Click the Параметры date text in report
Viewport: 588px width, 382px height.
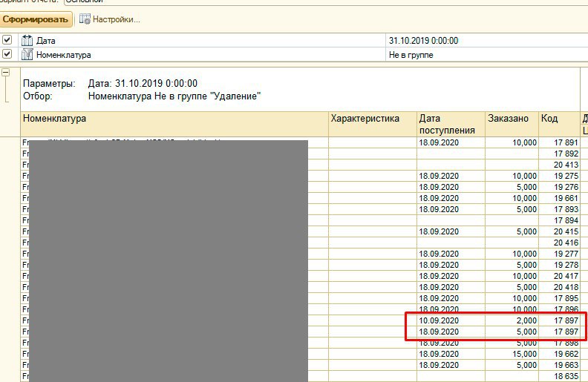click(x=143, y=83)
